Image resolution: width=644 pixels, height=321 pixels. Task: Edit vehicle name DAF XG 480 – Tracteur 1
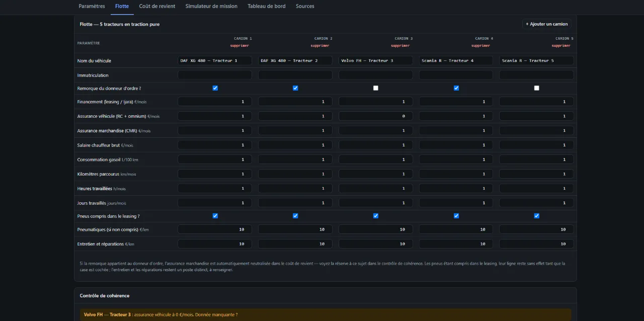click(215, 60)
